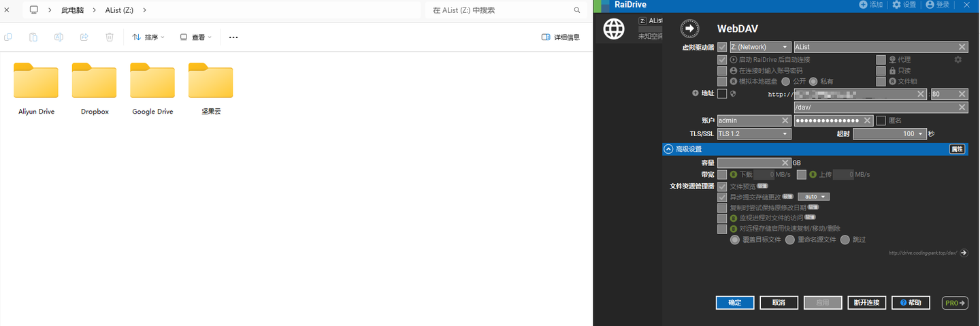Select the 覆盖目标文件 radio button
The image size is (980, 326).
pos(735,240)
